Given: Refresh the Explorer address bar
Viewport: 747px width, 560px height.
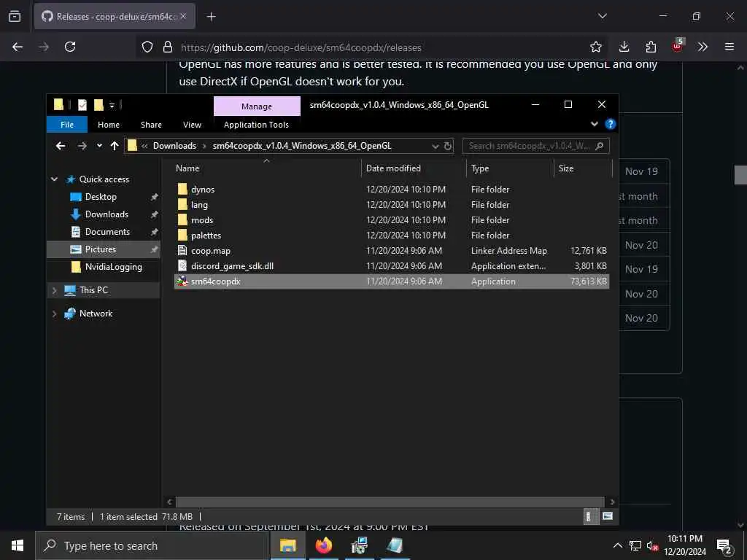Looking at the screenshot, I should tap(448, 146).
